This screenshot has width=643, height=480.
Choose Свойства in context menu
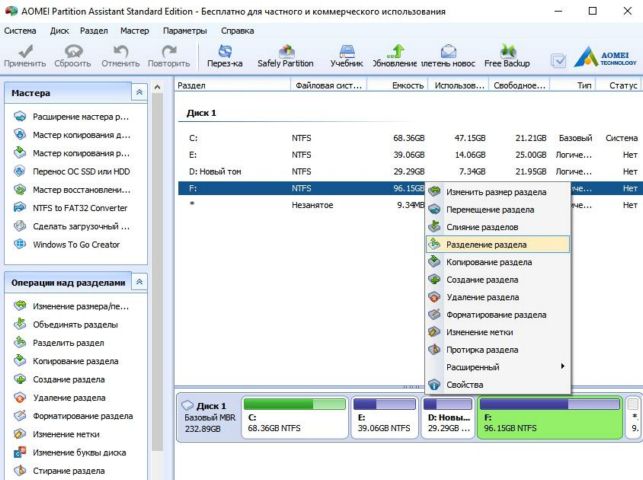tap(498, 384)
